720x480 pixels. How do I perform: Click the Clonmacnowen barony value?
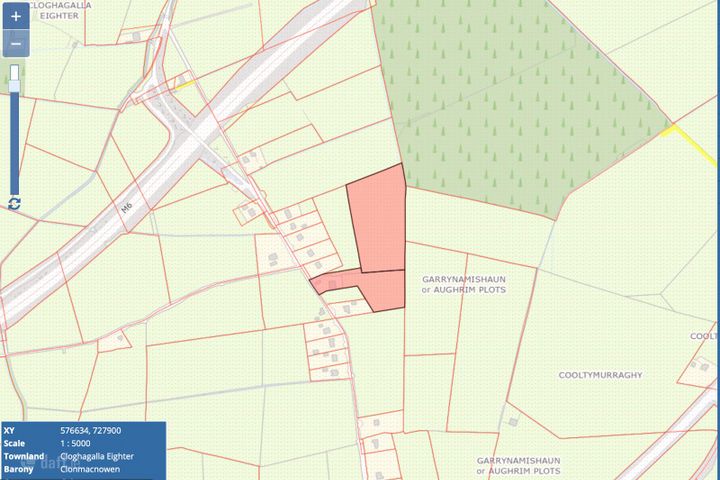(x=89, y=469)
